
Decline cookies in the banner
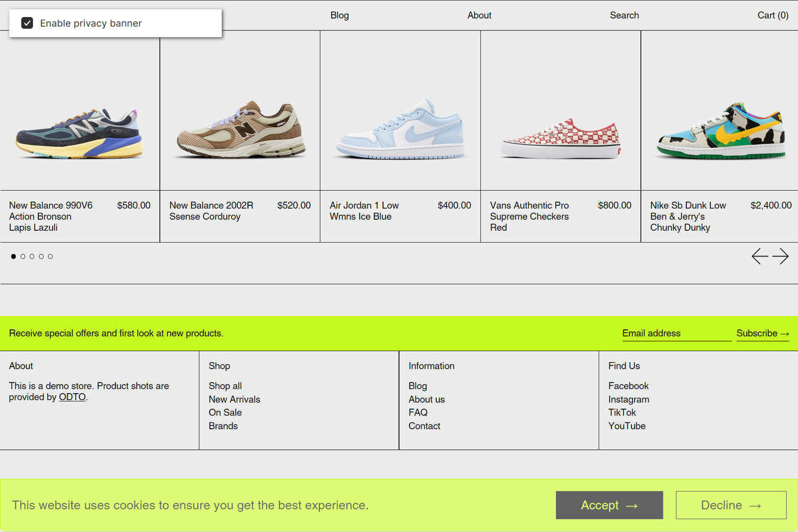coord(730,505)
